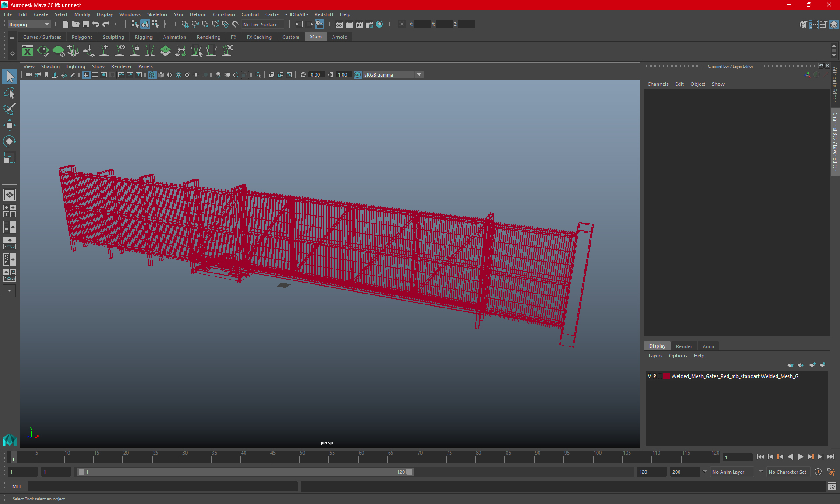This screenshot has height=504, width=840.
Task: Toggle the viewport grid display
Action: click(x=86, y=75)
